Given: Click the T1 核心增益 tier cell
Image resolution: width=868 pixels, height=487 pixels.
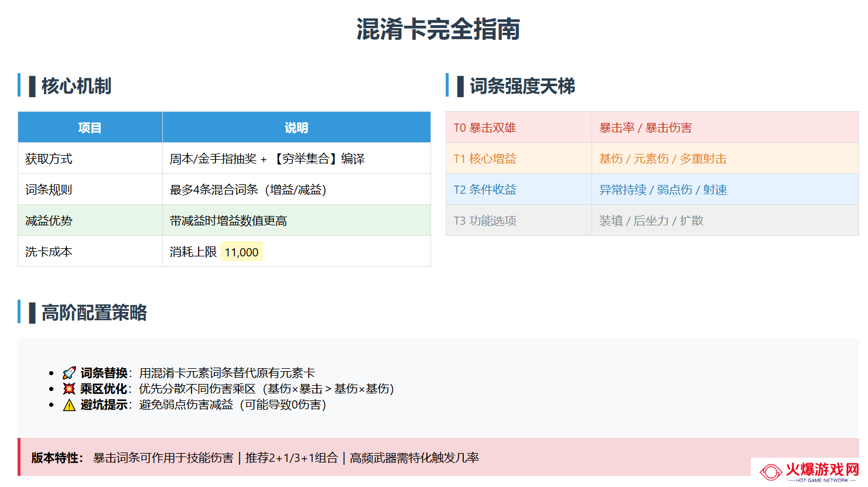Looking at the screenshot, I should coord(519,159).
